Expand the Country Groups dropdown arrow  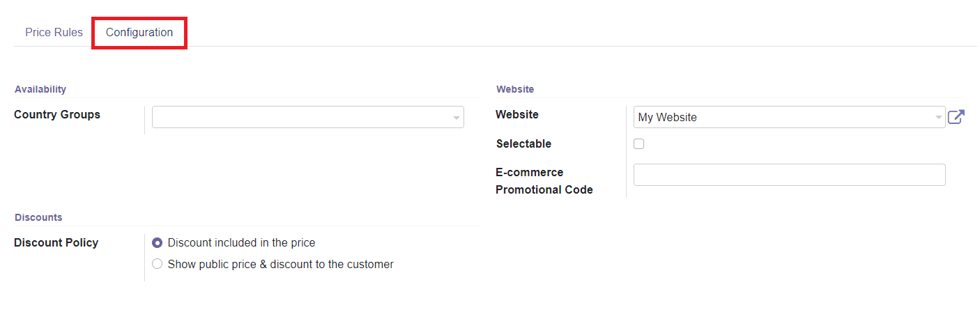457,118
